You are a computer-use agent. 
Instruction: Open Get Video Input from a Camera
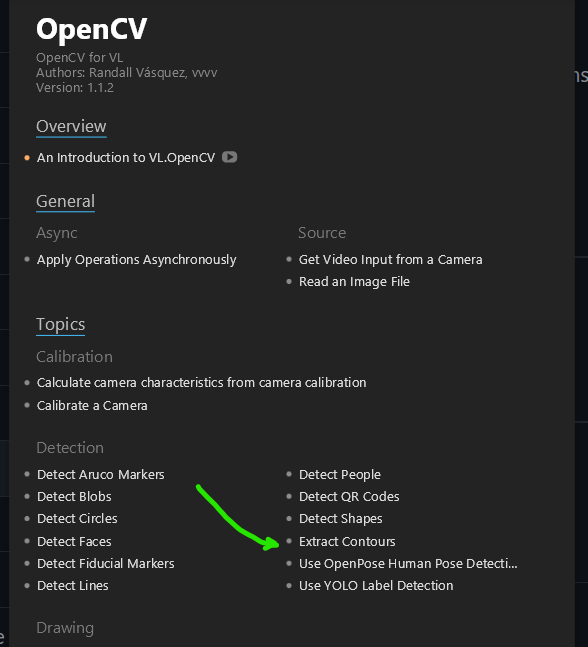click(x=390, y=260)
